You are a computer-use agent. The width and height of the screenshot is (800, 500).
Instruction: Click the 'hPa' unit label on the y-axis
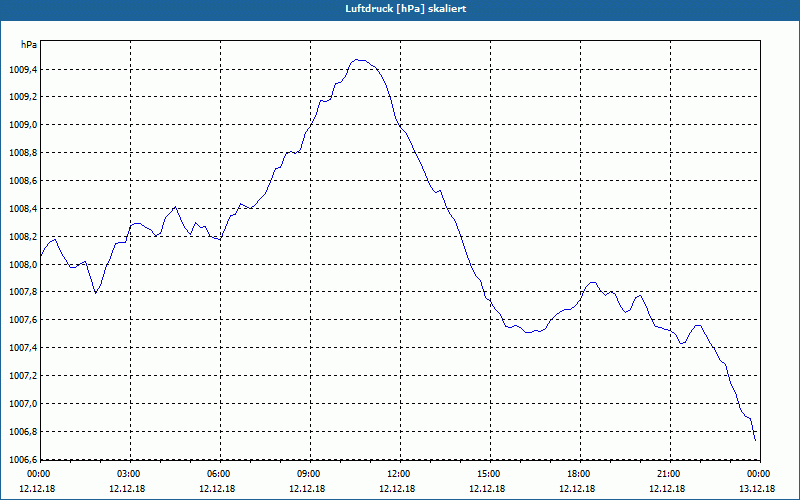[x=29, y=45]
